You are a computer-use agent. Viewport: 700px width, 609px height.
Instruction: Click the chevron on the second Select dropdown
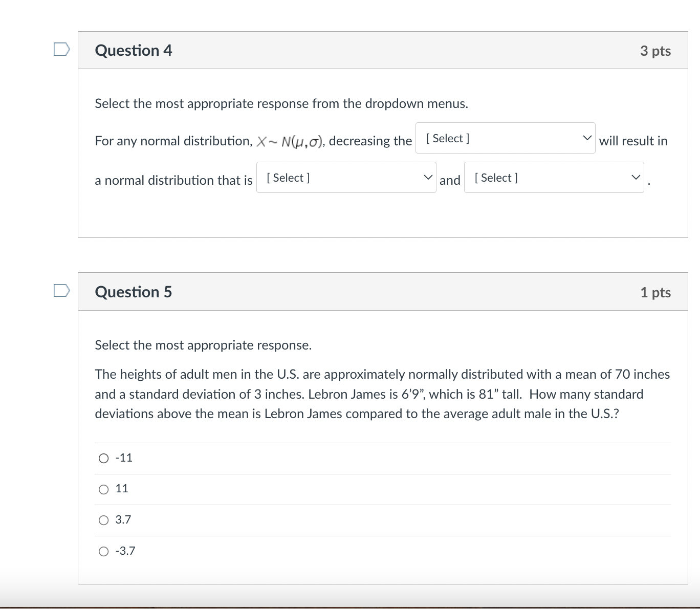428,177
